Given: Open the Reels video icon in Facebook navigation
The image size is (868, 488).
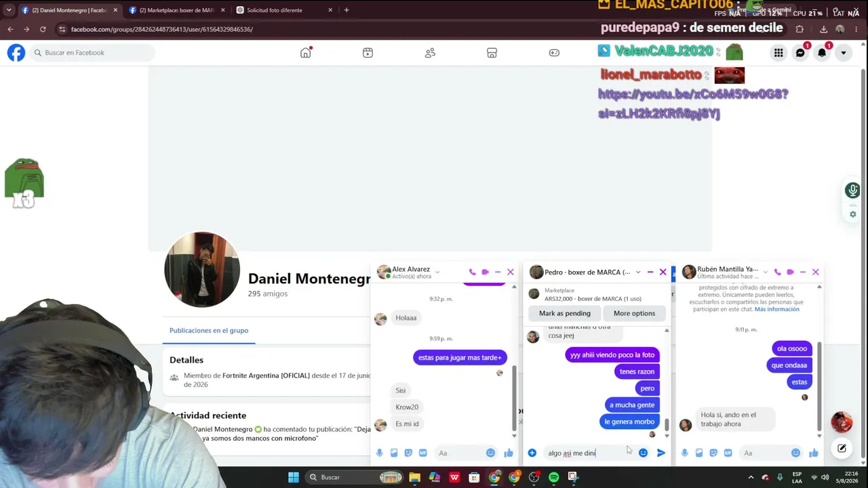Looking at the screenshot, I should (368, 53).
